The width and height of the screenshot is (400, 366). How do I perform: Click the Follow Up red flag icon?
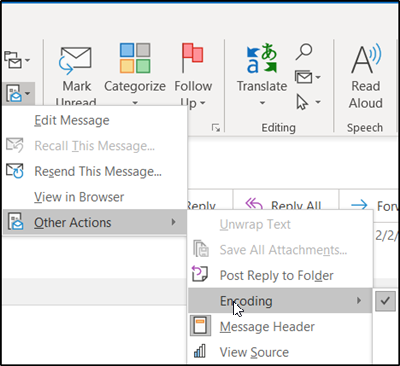click(193, 58)
